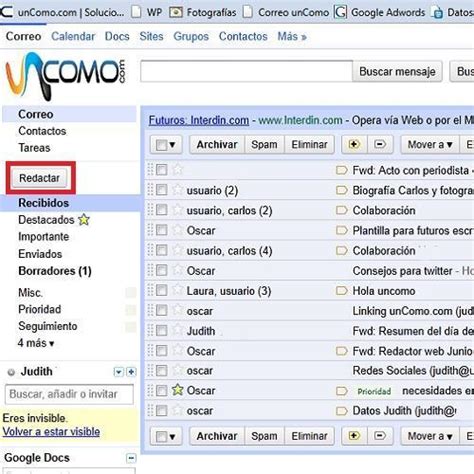Click the mail search input field
The image size is (474, 474).
pos(246,71)
